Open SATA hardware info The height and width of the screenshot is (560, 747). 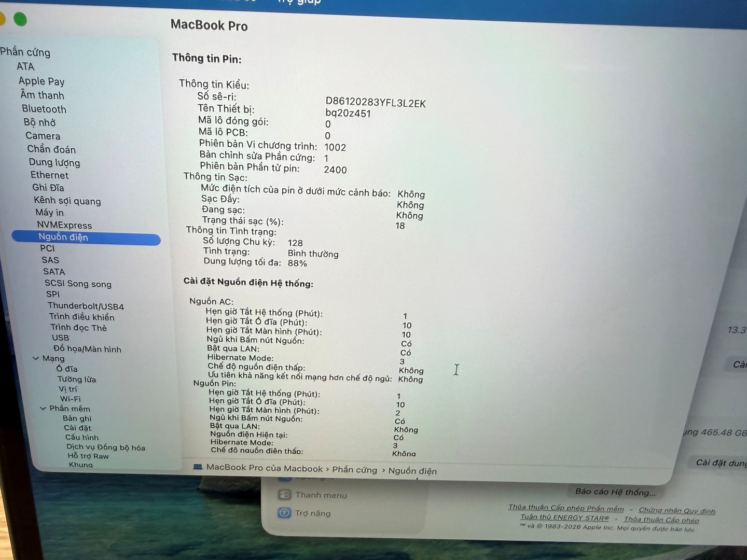tap(54, 272)
